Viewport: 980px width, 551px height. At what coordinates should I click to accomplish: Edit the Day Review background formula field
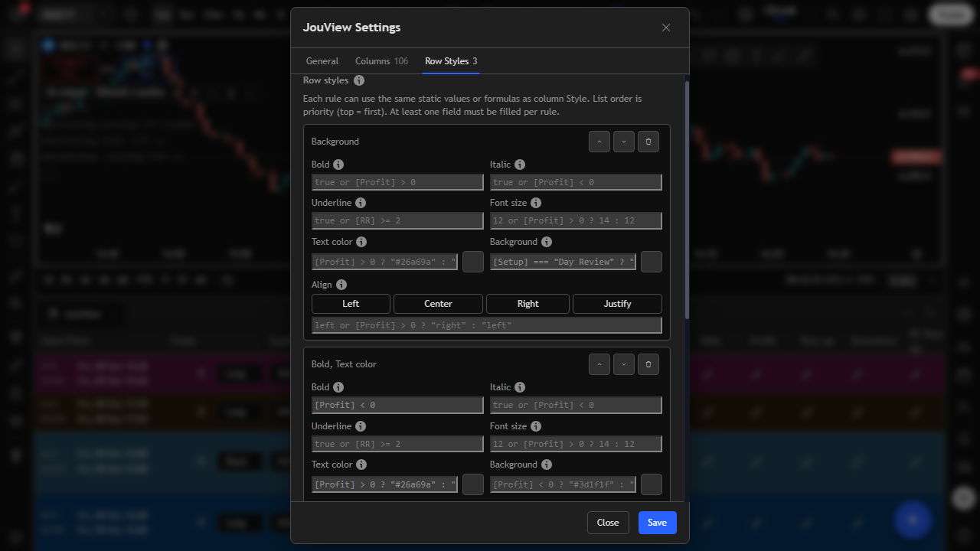(563, 262)
